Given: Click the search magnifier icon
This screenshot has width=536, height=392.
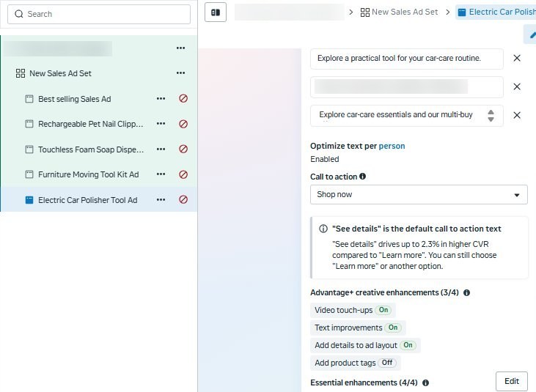Looking at the screenshot, I should [x=19, y=14].
